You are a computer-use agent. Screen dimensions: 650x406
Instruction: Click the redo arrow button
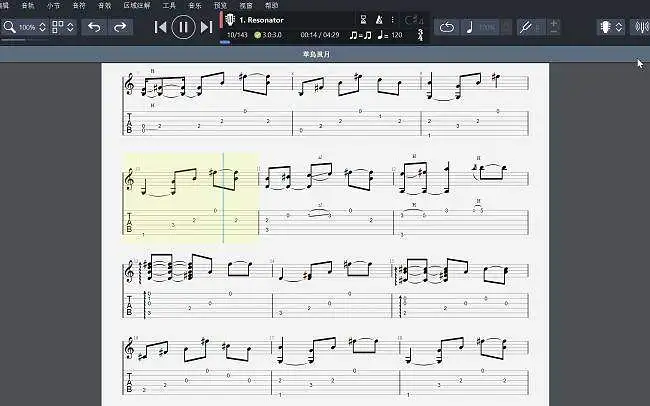point(120,27)
